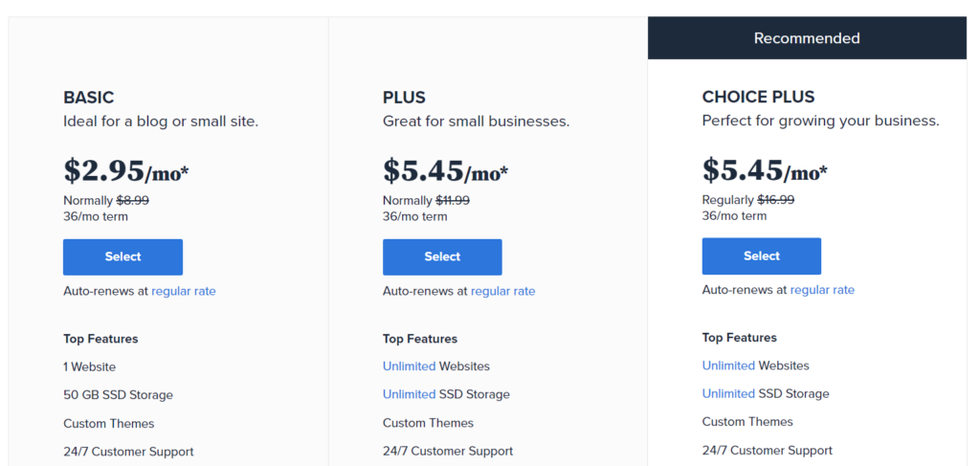Image resolution: width=980 pixels, height=466 pixels.
Task: Click the CHOICE PLUS plan heading
Action: (758, 97)
